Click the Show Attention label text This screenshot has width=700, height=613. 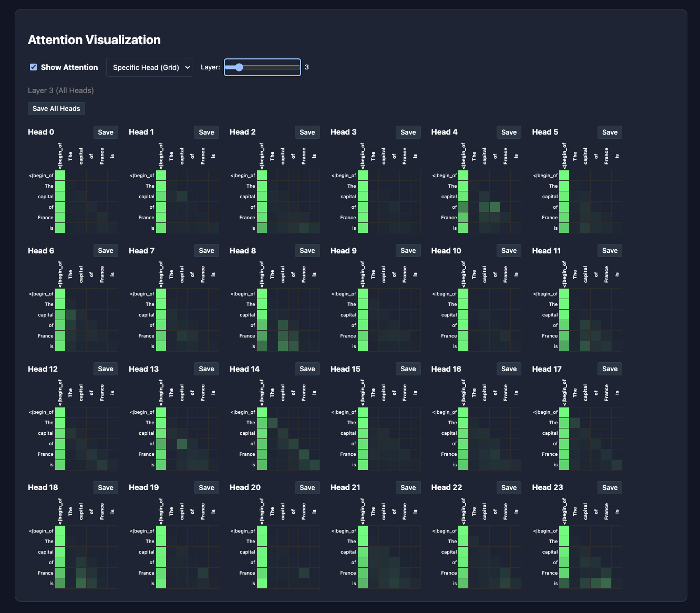click(69, 67)
